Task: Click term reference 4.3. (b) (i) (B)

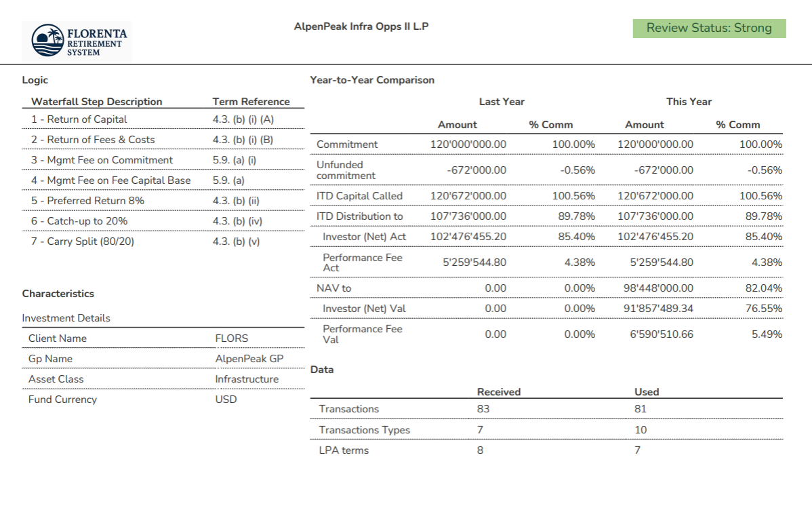Action: pyautogui.click(x=243, y=140)
